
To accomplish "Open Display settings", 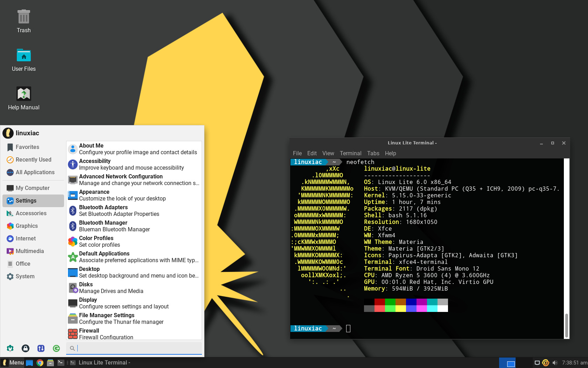I will pos(134,303).
